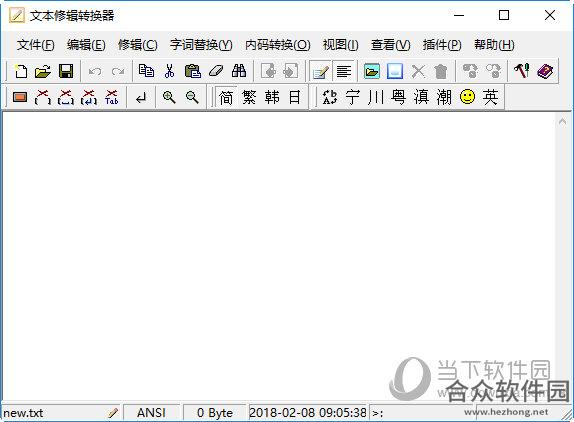Image resolution: width=574 pixels, height=422 pixels.
Task: Open a file with the folder icon
Action: pos(43,71)
